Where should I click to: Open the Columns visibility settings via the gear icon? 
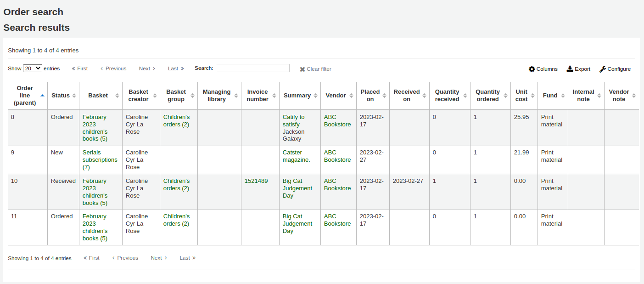tap(543, 69)
